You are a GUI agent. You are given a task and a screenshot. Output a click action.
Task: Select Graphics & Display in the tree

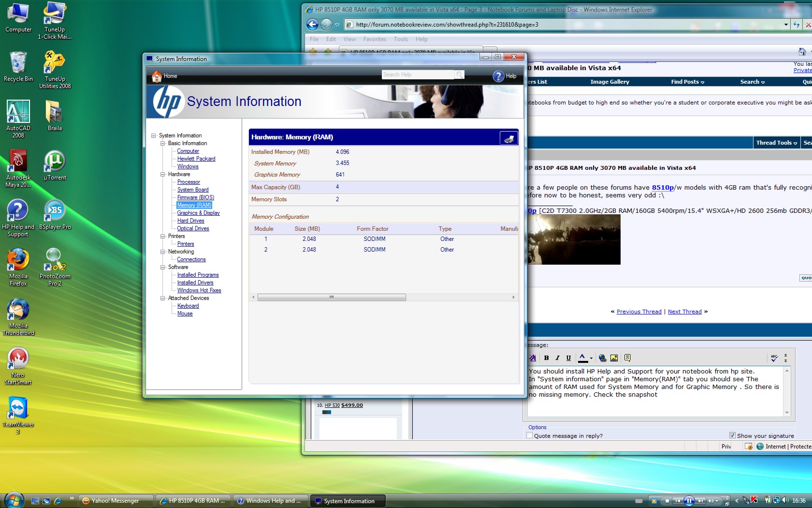pyautogui.click(x=198, y=213)
